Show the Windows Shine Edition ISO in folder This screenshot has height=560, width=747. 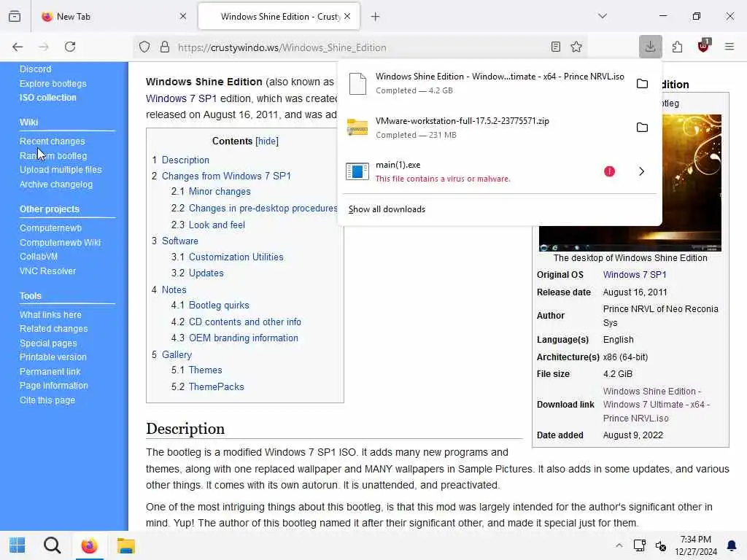pyautogui.click(x=642, y=84)
